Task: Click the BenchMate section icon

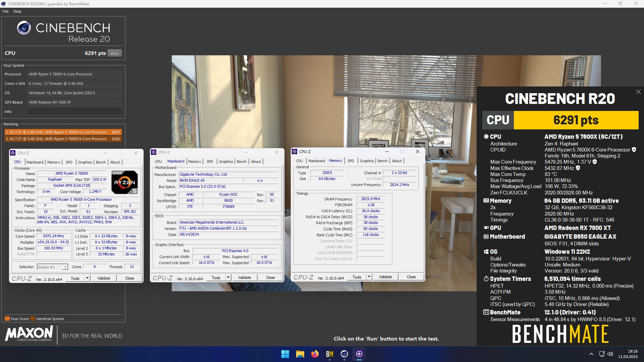Action: (486, 312)
